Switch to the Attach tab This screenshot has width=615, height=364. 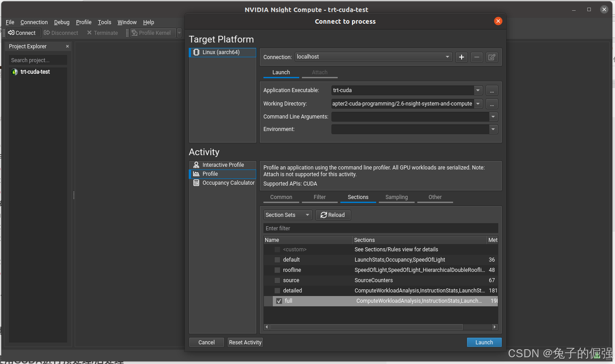[x=319, y=72]
